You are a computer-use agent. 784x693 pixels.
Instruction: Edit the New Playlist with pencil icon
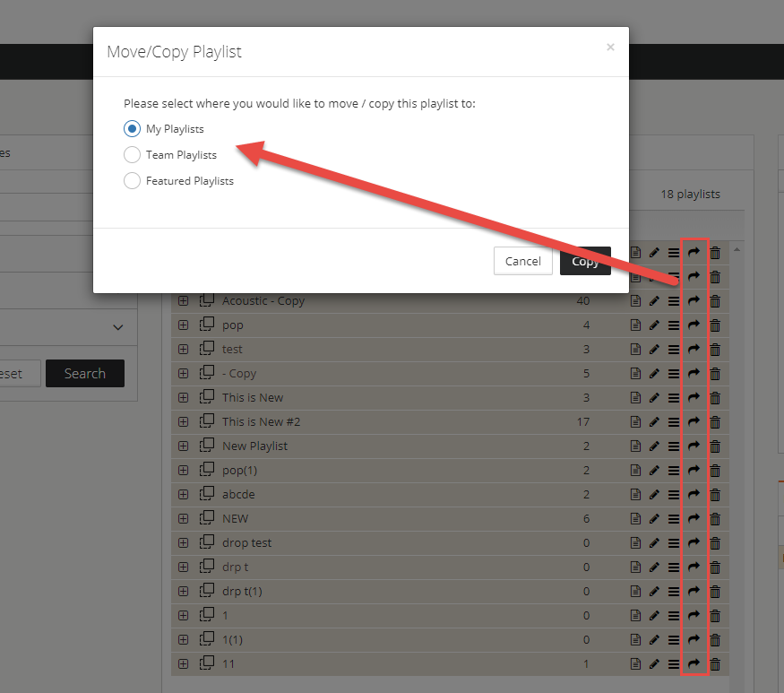654,446
